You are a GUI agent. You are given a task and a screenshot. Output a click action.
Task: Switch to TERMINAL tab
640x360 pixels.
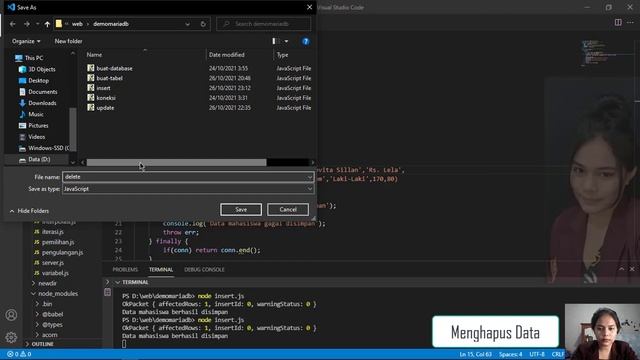point(161,269)
